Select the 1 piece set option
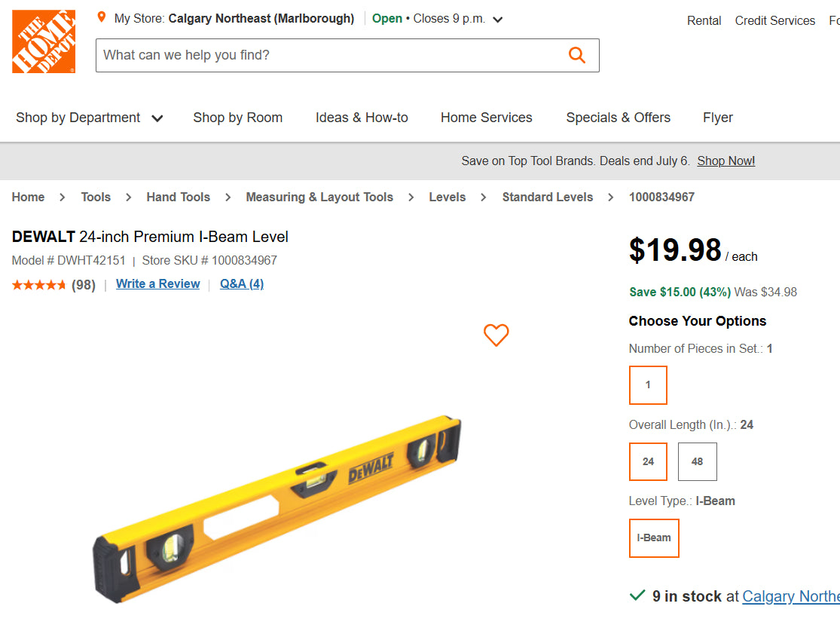Screen dimensions: 840x634 coord(648,385)
